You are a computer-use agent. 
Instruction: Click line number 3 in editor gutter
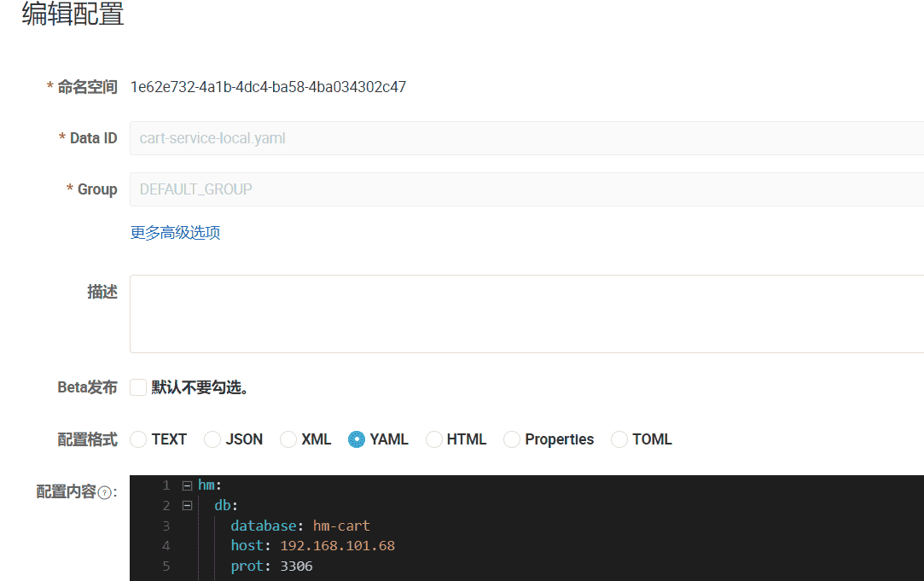tap(166, 526)
